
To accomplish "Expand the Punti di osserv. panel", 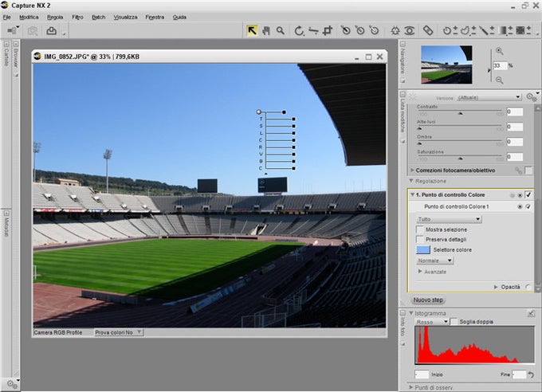I will (411, 387).
